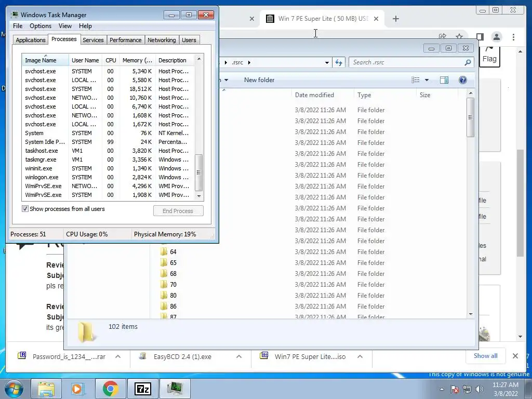Click the Explorer change view icon

click(x=415, y=80)
